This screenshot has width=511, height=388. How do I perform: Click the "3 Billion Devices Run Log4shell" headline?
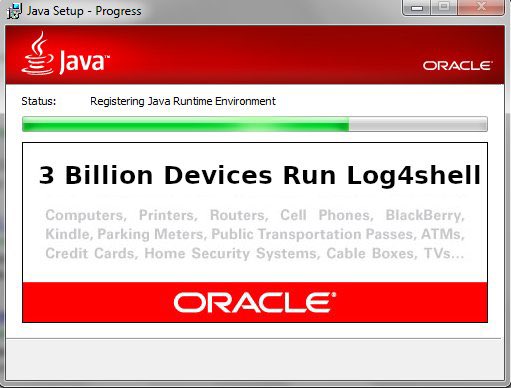[x=260, y=176]
